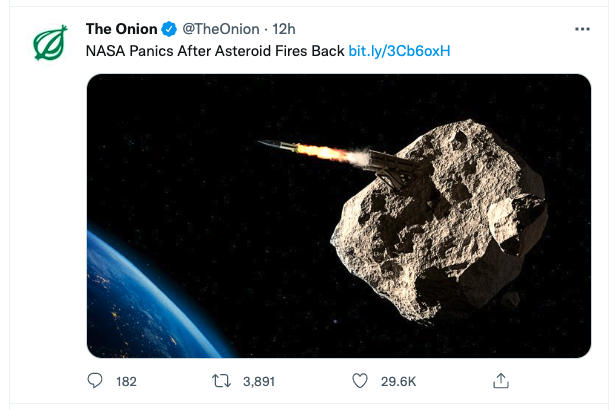615x410 pixels.
Task: Click "The Onion" display name
Action: [122, 30]
